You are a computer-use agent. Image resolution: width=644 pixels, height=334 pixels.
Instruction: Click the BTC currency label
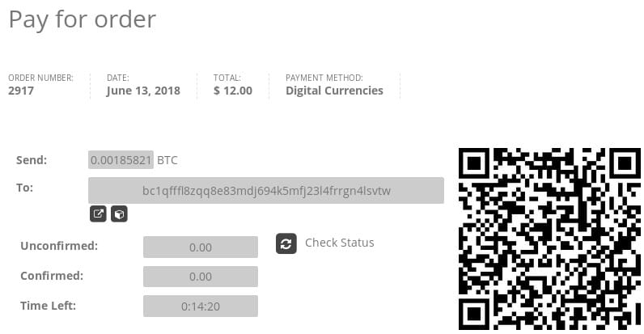167,160
